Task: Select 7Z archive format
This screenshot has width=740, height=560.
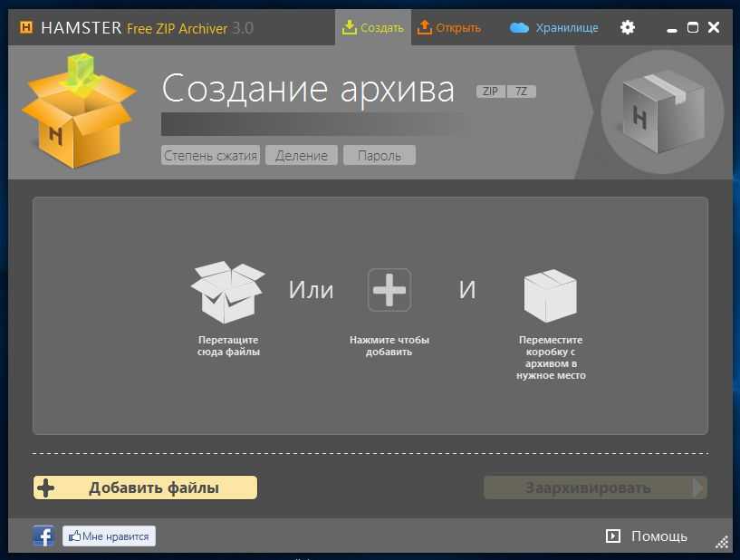Action: 521,92
